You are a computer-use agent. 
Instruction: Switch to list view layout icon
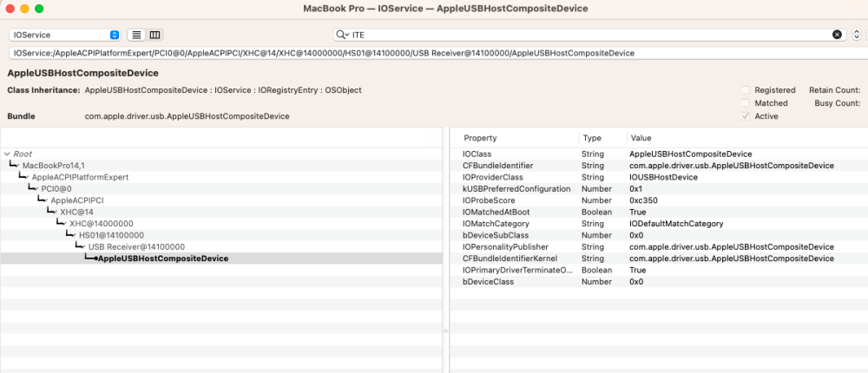coord(136,35)
